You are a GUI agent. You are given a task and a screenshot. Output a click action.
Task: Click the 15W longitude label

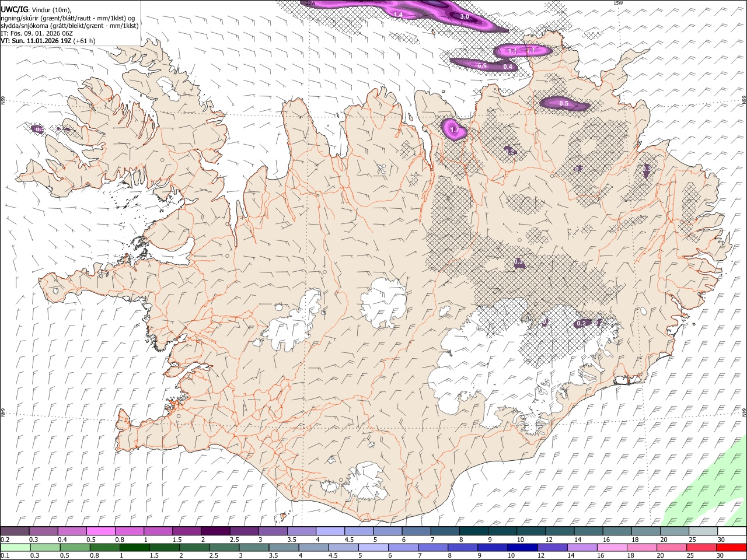(618, 3)
